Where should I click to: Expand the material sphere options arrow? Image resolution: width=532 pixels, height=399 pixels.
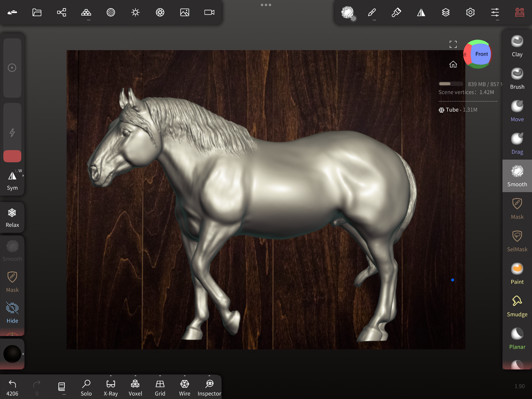tap(23, 354)
